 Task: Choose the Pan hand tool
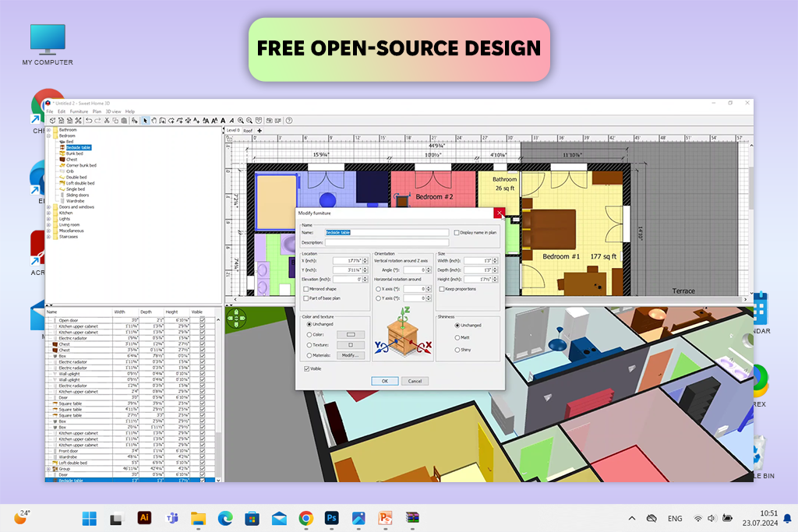coord(154,121)
